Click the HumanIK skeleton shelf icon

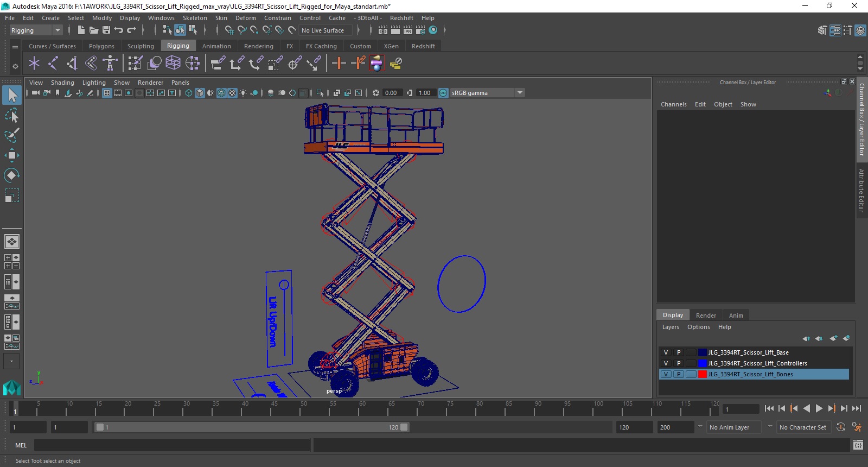coord(110,64)
